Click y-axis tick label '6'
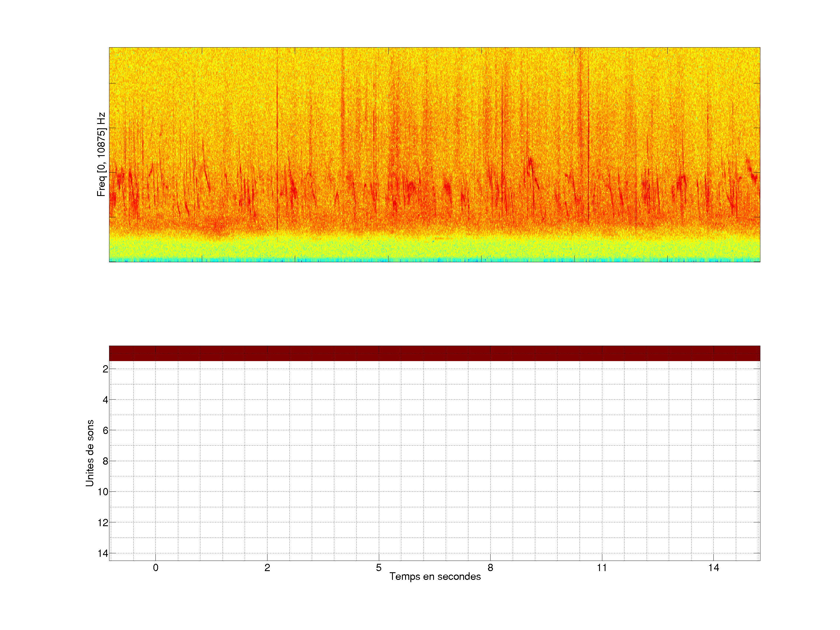The height and width of the screenshot is (630, 840). (105, 430)
